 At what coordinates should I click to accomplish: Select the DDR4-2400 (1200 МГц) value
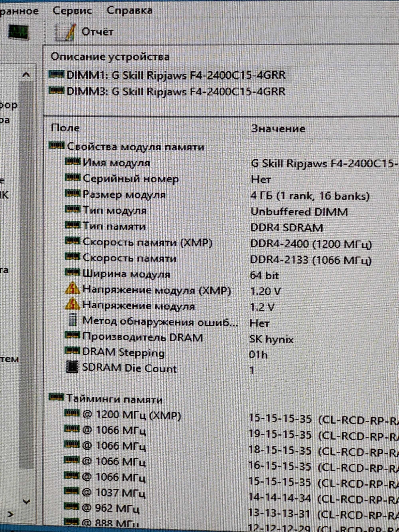click(311, 244)
